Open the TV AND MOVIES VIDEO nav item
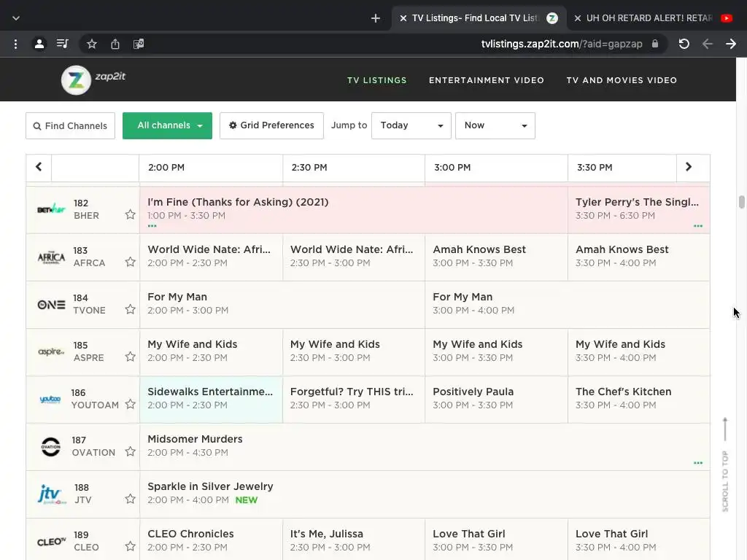This screenshot has height=560, width=747. click(622, 80)
